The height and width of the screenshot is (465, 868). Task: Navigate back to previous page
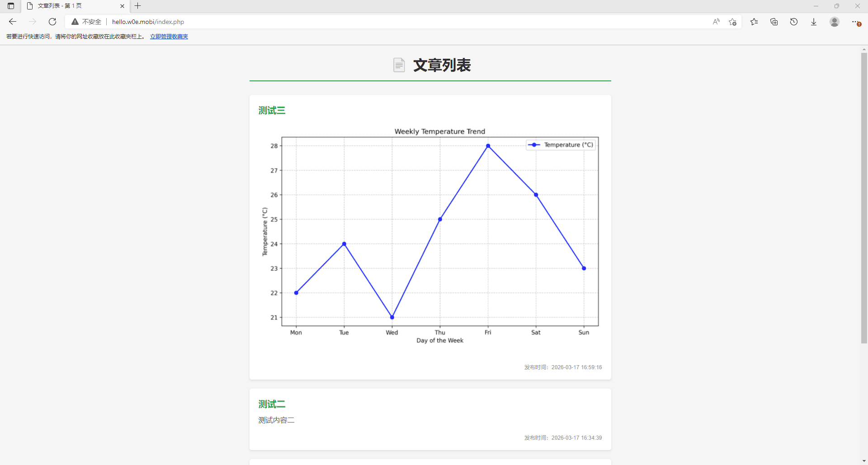click(x=12, y=21)
